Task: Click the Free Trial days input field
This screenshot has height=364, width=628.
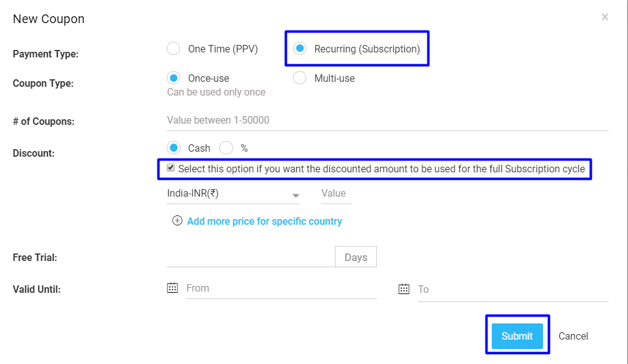Action: [251, 257]
